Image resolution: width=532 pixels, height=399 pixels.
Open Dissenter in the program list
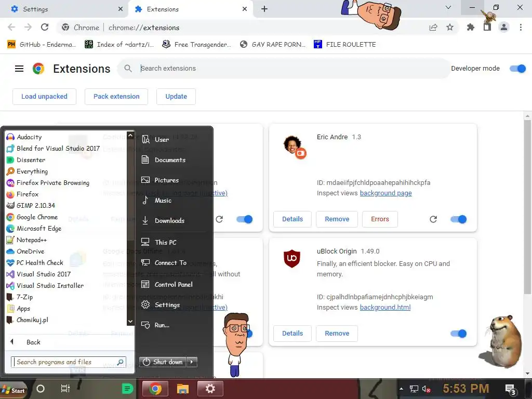pyautogui.click(x=26, y=160)
